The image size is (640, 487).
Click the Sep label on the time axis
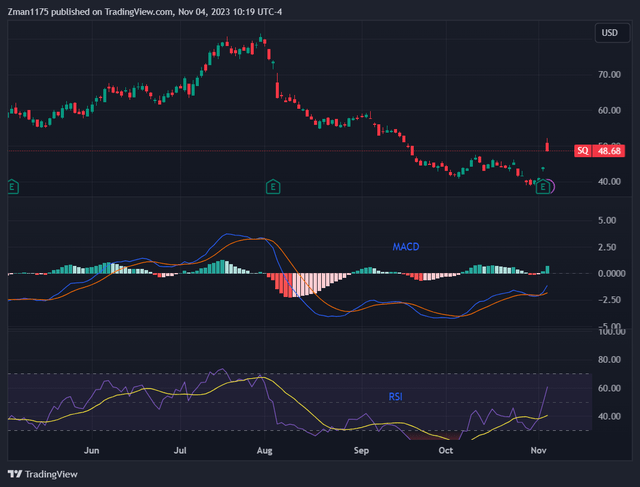362,451
